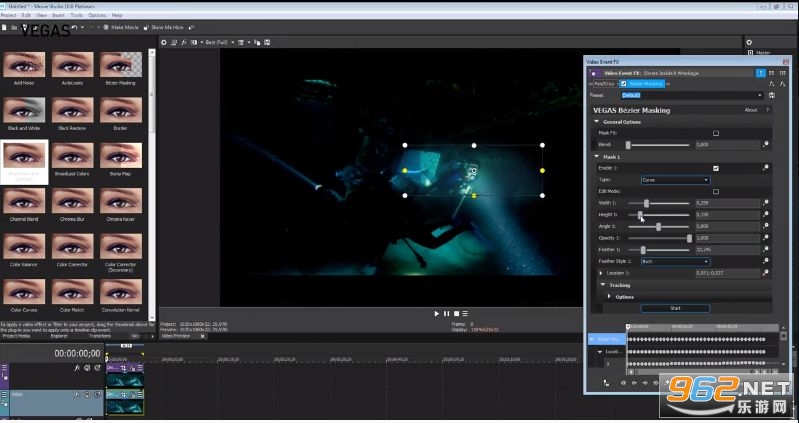Screen dimensions: 799x423
Task: Click the Angle 1 slider handle
Action: pos(658,227)
